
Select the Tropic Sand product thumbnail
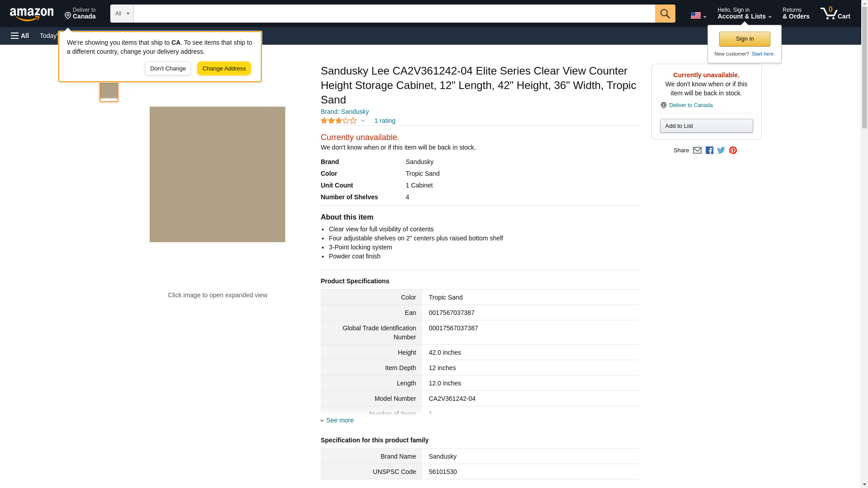pyautogui.click(x=109, y=90)
